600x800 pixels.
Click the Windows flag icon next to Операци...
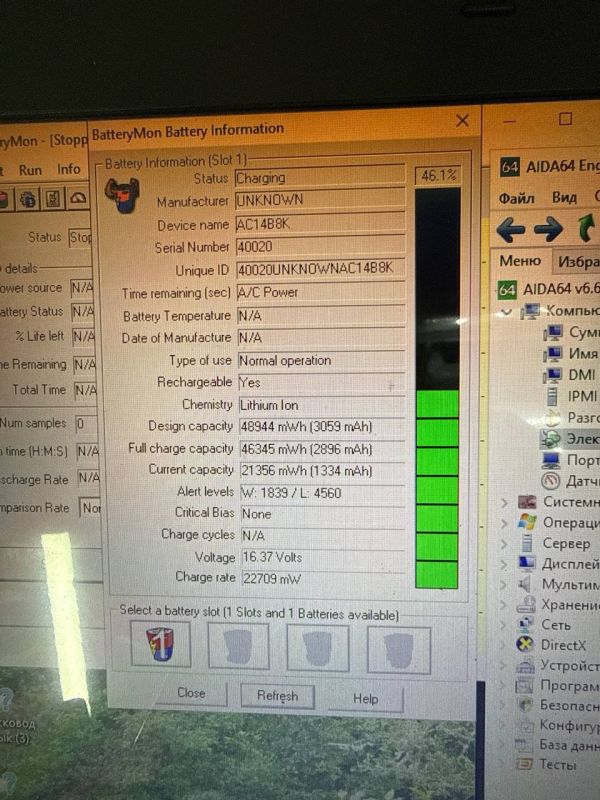pyautogui.click(x=527, y=522)
